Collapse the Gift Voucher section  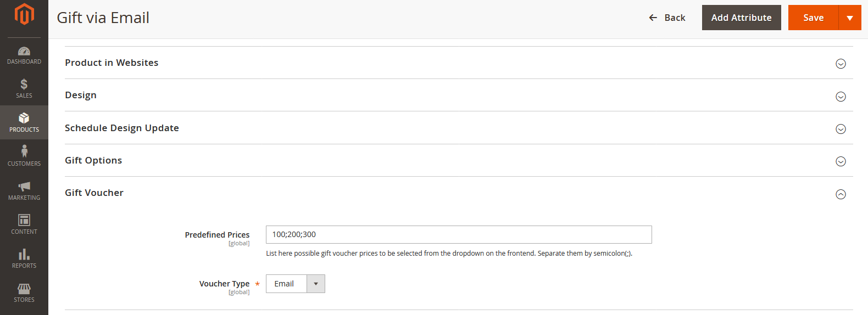(841, 194)
